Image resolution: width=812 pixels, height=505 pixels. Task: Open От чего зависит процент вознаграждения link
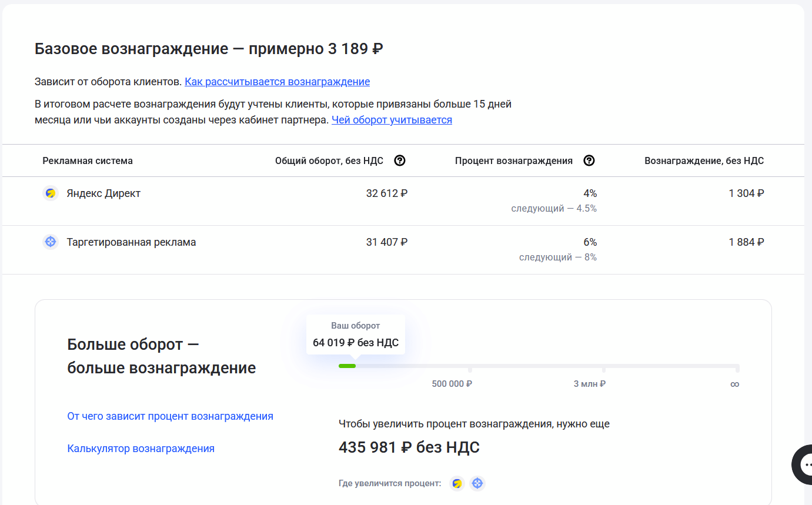(x=170, y=416)
